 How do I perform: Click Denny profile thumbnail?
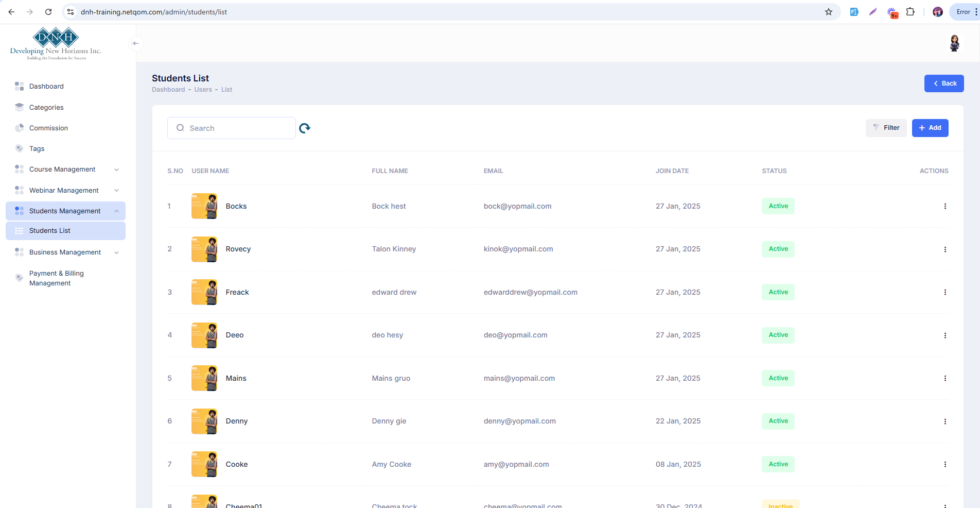[204, 421]
